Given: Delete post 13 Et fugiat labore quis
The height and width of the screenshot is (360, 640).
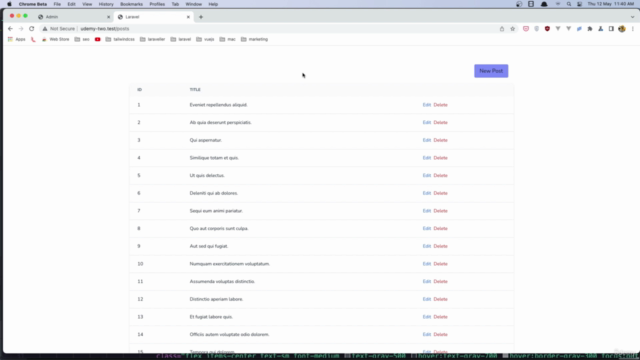Looking at the screenshot, I should (440, 317).
